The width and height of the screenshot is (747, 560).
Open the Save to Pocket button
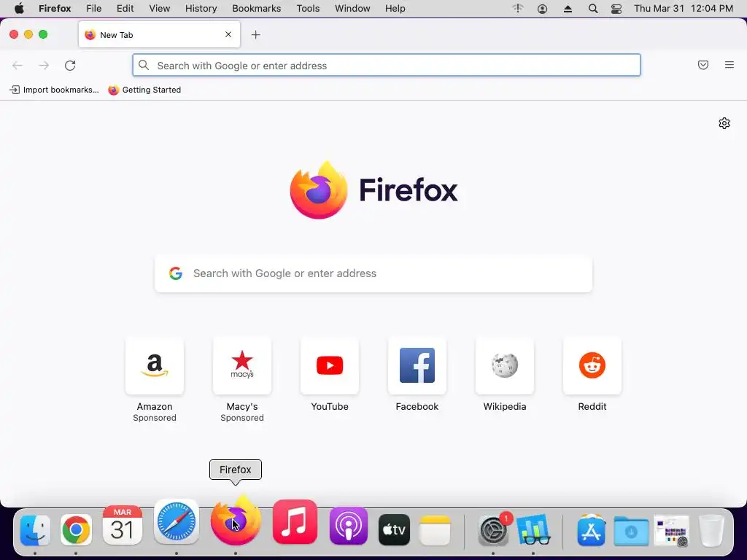(703, 65)
